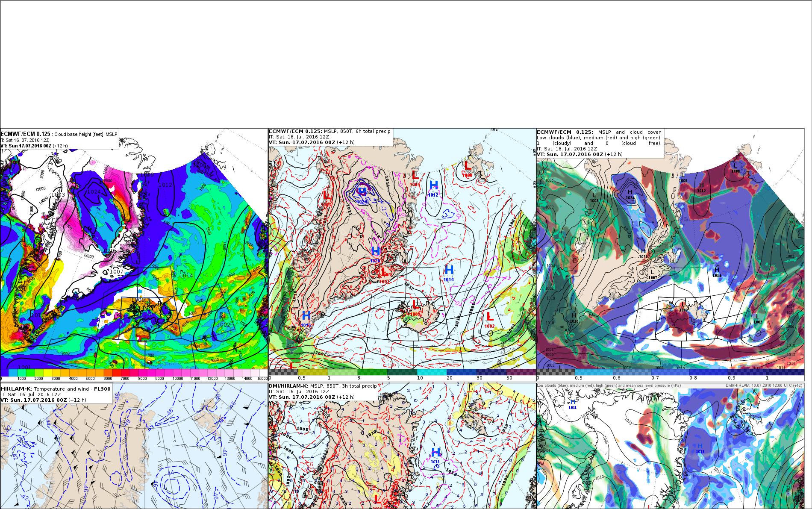Pick the bright green 1500–2000 cloud base swatch

[x=30, y=373]
